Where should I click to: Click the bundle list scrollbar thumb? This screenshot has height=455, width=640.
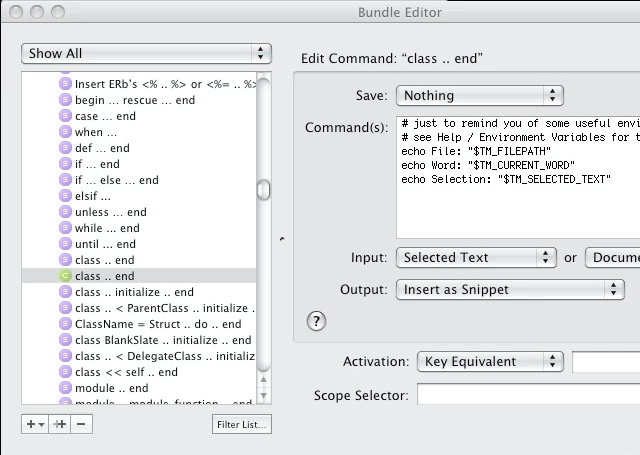(x=264, y=190)
